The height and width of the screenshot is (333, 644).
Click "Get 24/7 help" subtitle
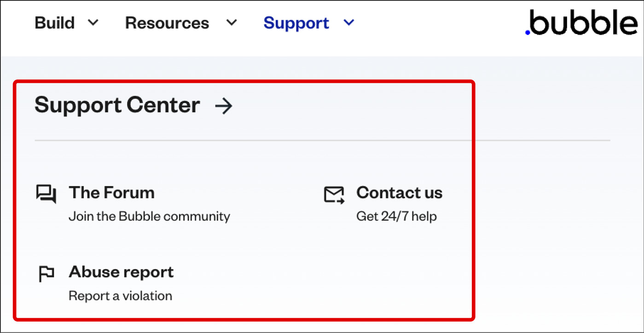[396, 216]
